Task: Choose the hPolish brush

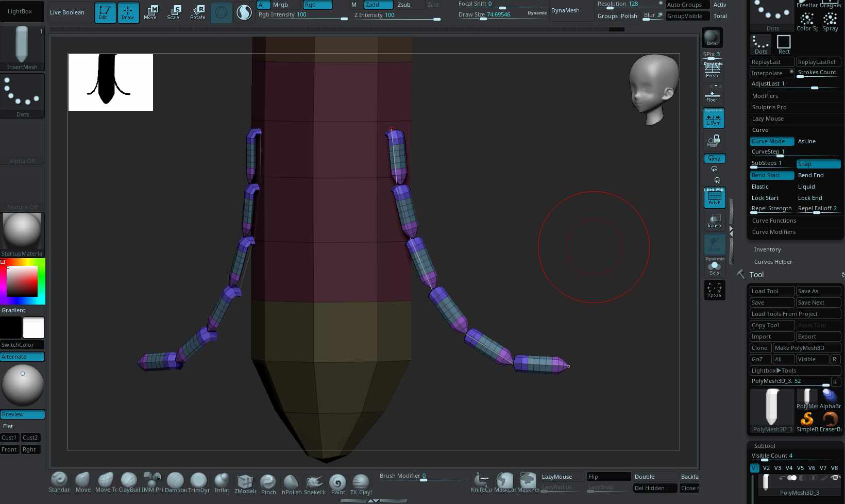Action: coord(292,484)
